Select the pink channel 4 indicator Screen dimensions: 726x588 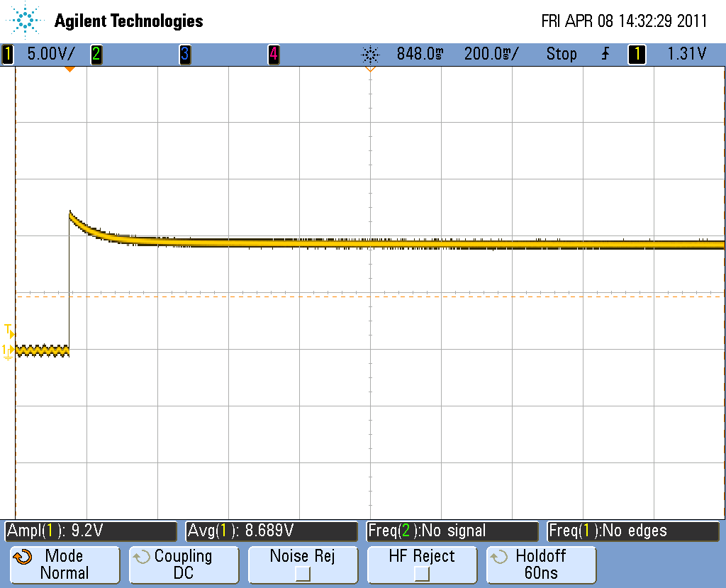[x=273, y=54]
